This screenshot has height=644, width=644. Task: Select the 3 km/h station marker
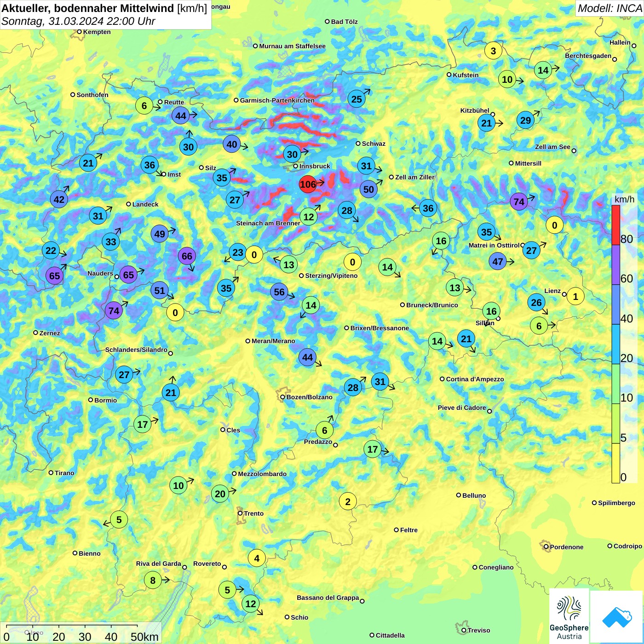click(493, 51)
